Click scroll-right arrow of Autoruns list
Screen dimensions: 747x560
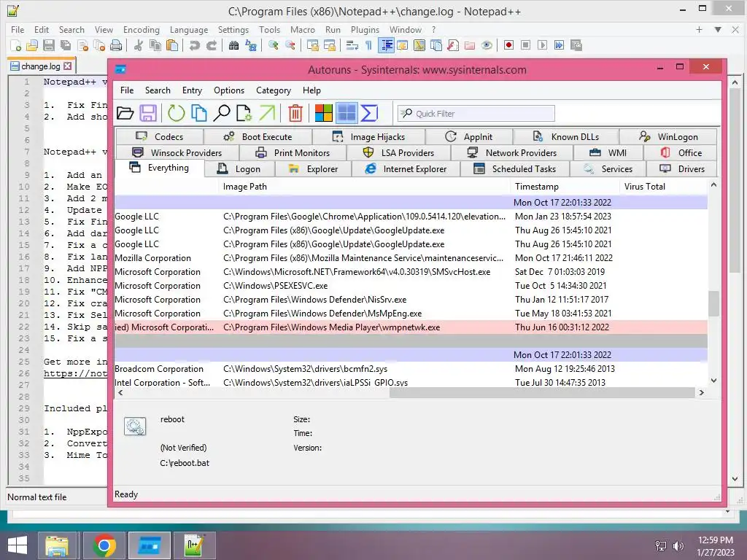701,393
